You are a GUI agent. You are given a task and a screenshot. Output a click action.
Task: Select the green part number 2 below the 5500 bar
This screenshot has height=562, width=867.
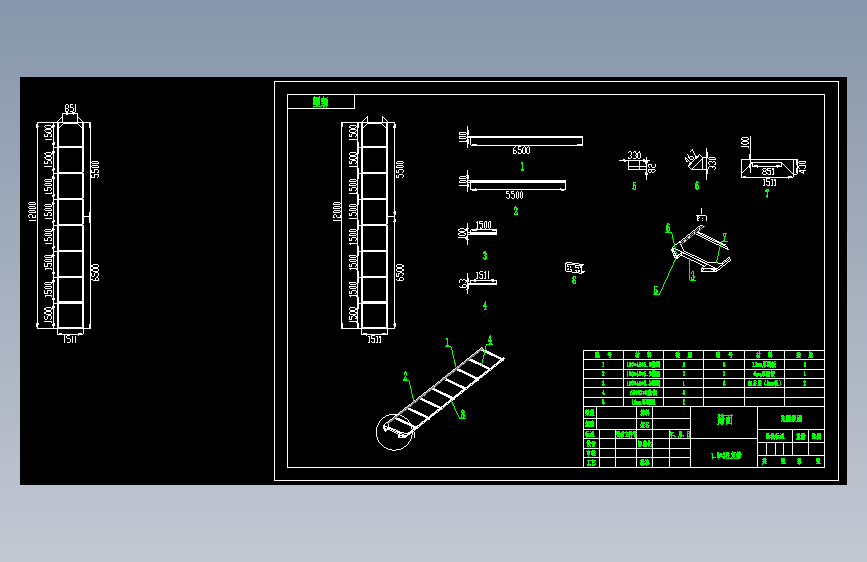point(516,211)
